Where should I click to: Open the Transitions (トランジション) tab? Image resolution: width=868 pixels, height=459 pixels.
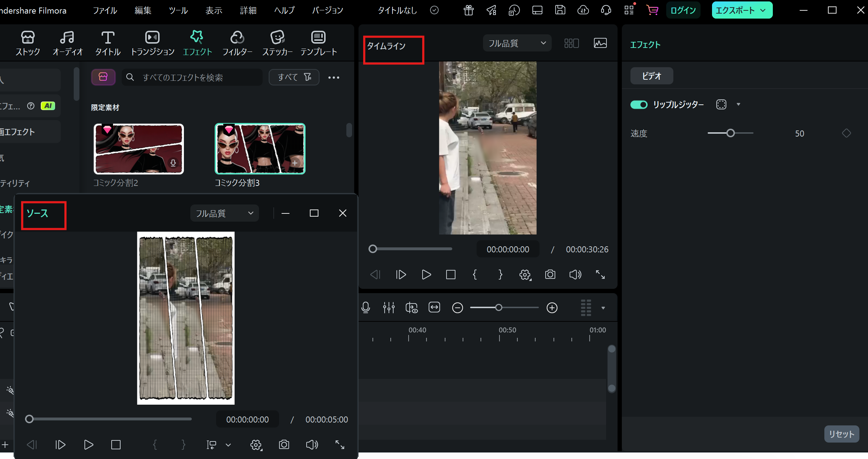tap(152, 43)
